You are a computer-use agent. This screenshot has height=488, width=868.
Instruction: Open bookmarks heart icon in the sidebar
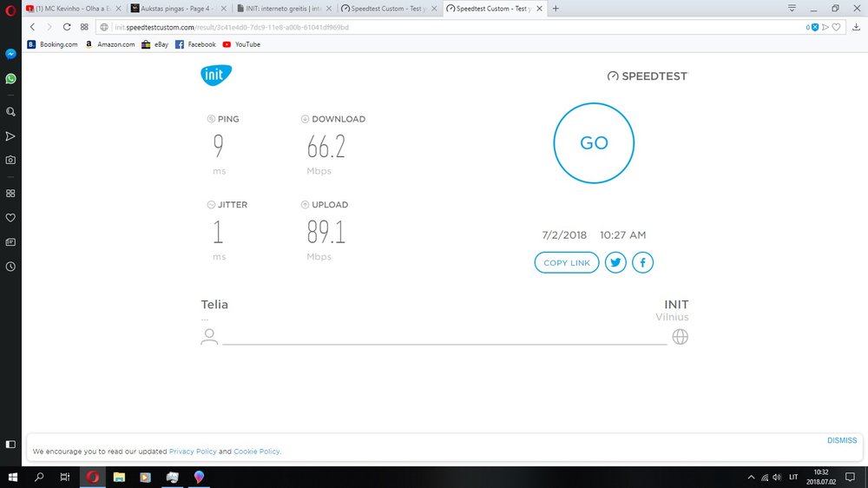point(10,218)
